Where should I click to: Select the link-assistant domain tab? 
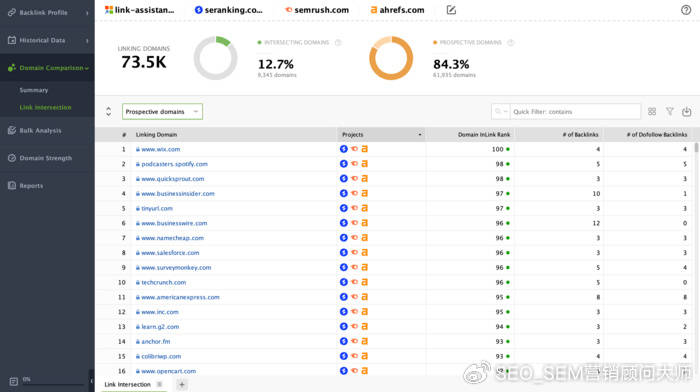click(x=140, y=10)
